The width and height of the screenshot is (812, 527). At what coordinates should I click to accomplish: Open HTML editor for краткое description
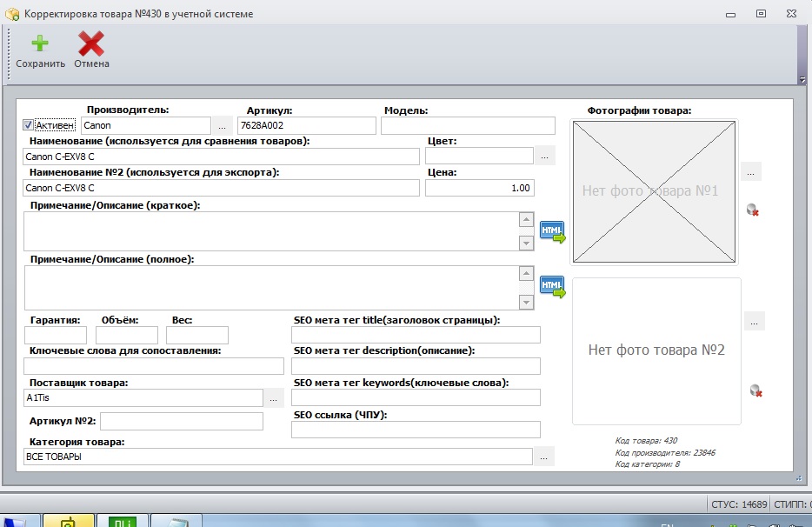point(552,231)
